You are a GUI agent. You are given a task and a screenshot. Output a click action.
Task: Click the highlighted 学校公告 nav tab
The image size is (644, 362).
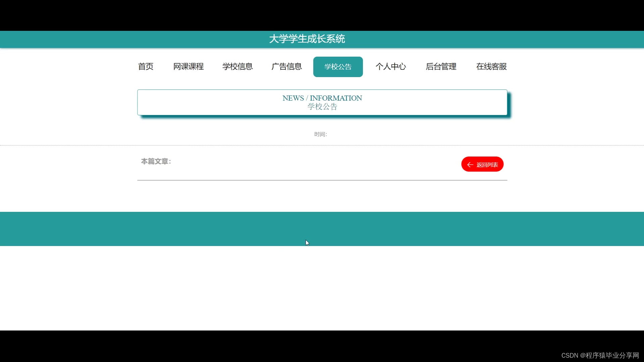(338, 67)
